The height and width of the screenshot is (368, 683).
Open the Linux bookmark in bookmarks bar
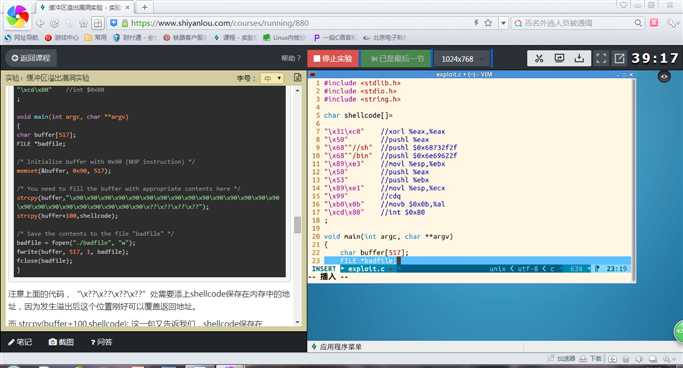[284, 37]
